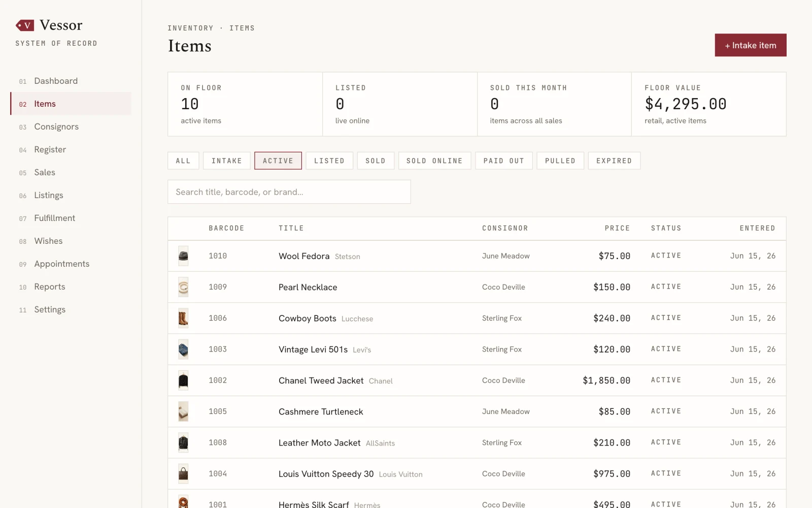View Reports from the sidebar

pos(71,287)
